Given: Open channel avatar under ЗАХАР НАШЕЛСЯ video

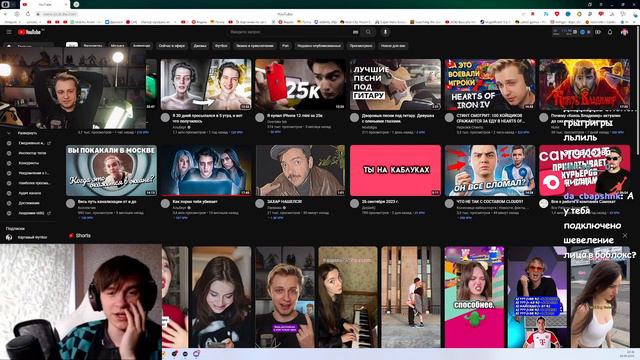Looking at the screenshot, I should tap(260, 203).
